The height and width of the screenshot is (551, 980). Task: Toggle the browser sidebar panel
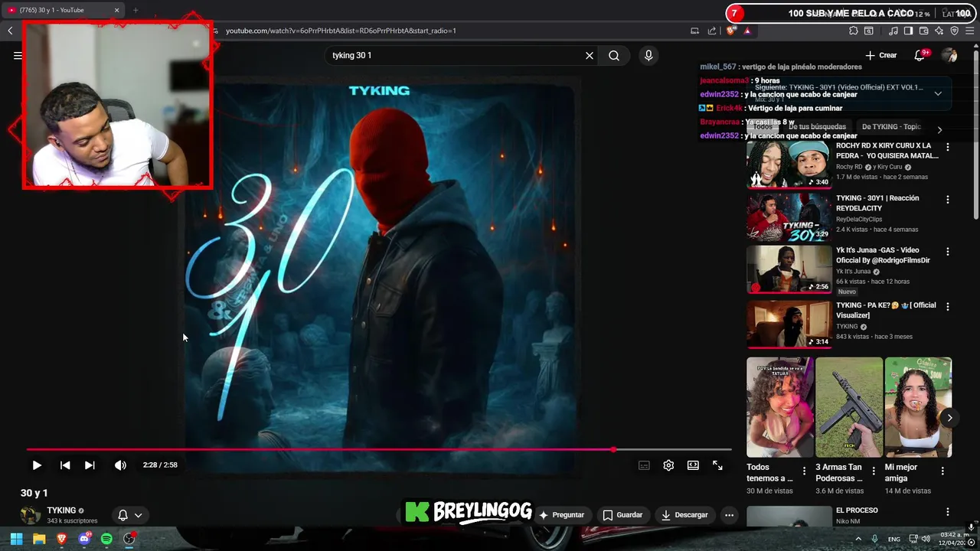tap(908, 31)
